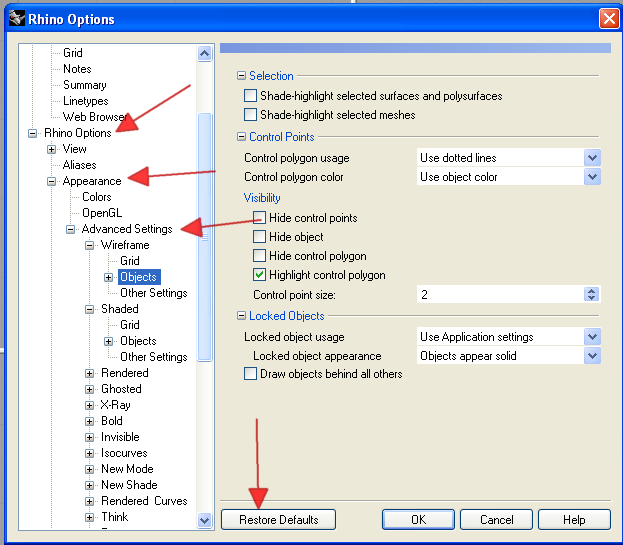The image size is (623, 545).
Task: Select Grid under Wireframe
Action: [130, 261]
